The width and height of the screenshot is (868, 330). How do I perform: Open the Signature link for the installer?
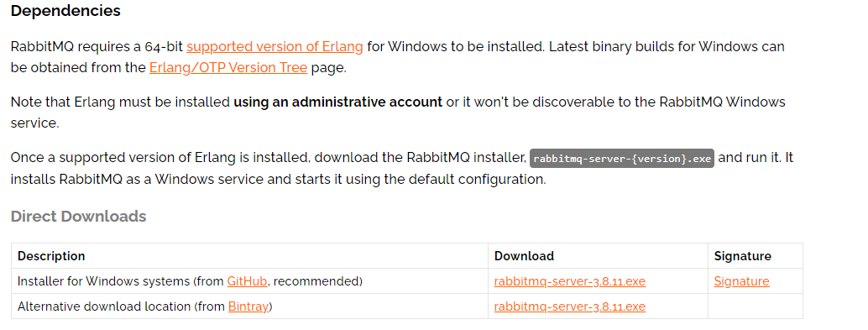click(x=741, y=281)
